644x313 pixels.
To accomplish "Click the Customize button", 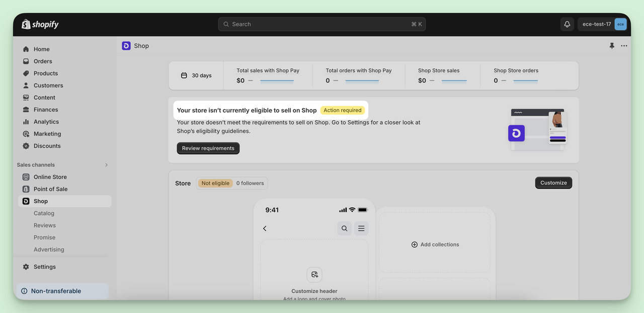I will pyautogui.click(x=553, y=183).
